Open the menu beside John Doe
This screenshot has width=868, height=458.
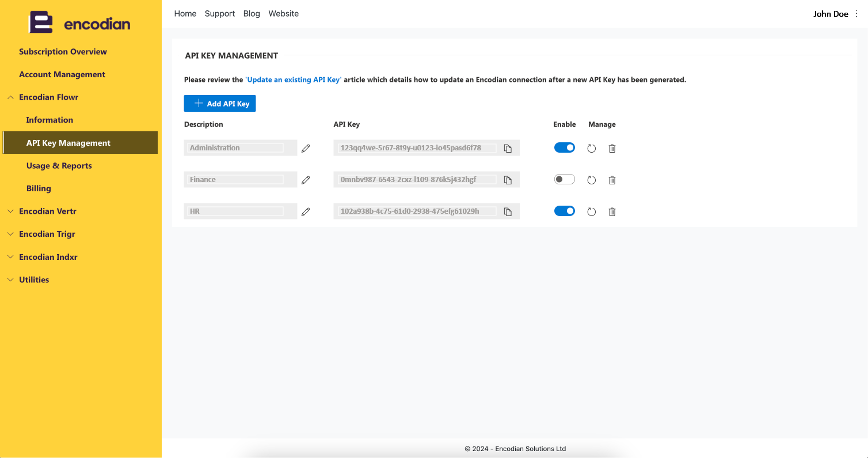[856, 14]
